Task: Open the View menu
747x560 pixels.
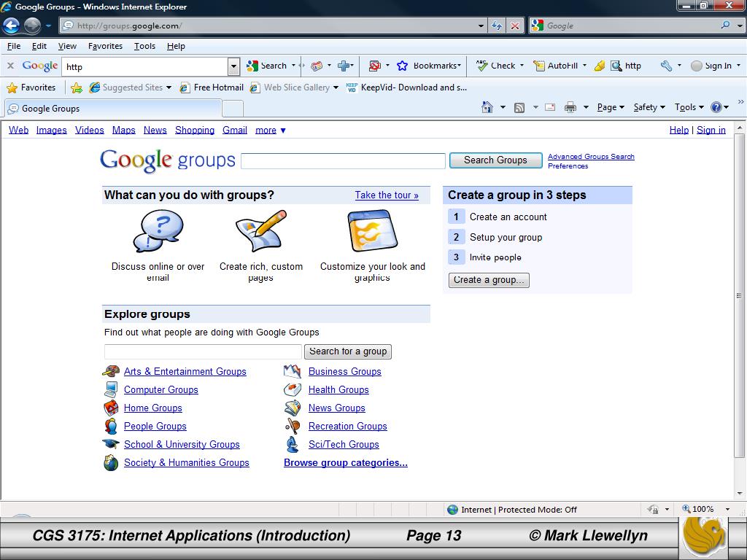Action: (67, 46)
